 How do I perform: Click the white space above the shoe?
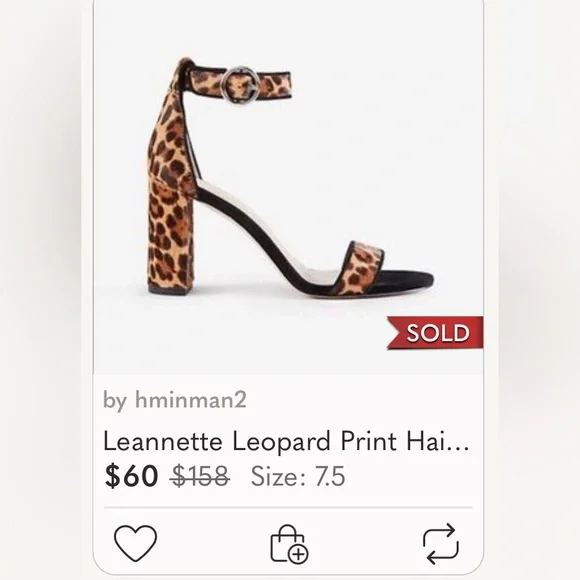[x=289, y=30]
